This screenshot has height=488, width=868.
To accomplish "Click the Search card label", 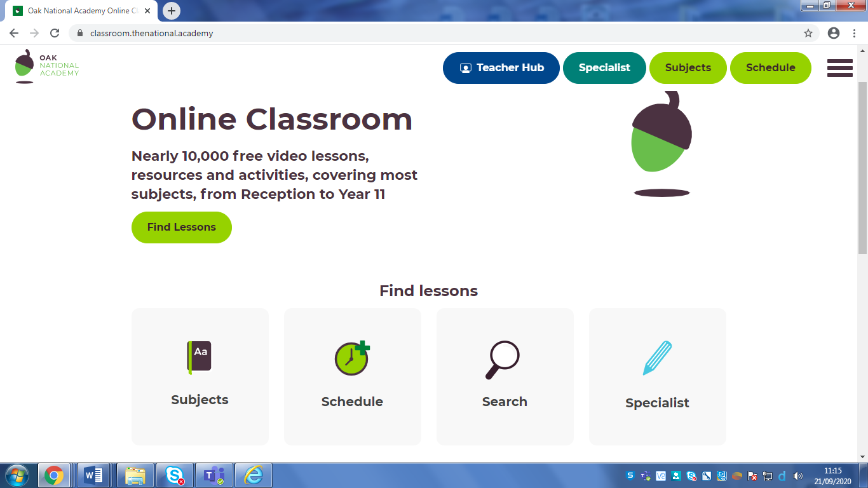I will click(505, 402).
